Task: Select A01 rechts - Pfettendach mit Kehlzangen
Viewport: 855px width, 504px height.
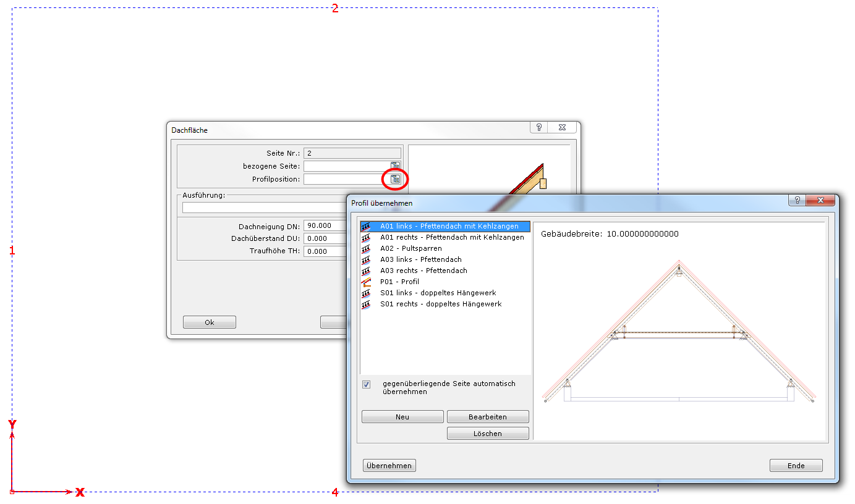Action: coord(451,237)
